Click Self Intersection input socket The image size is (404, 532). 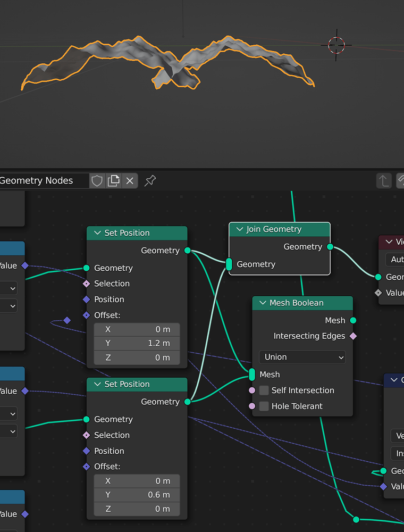(252, 390)
